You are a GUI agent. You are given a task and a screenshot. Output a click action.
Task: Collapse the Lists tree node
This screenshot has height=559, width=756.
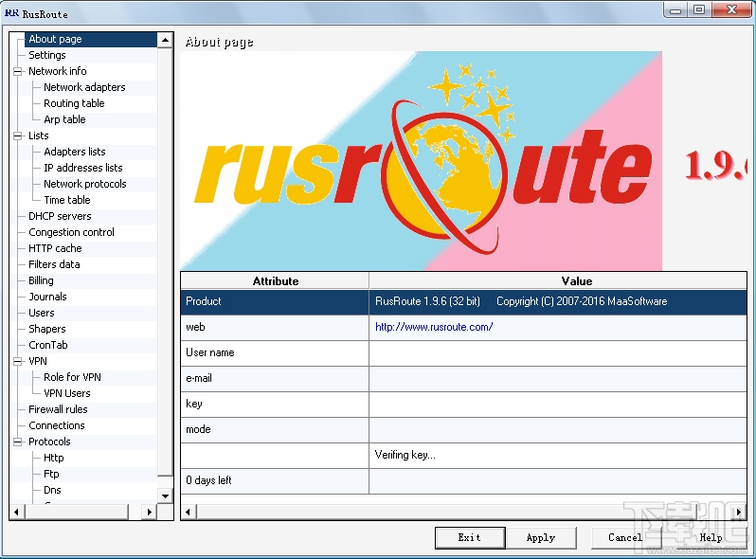point(18,136)
